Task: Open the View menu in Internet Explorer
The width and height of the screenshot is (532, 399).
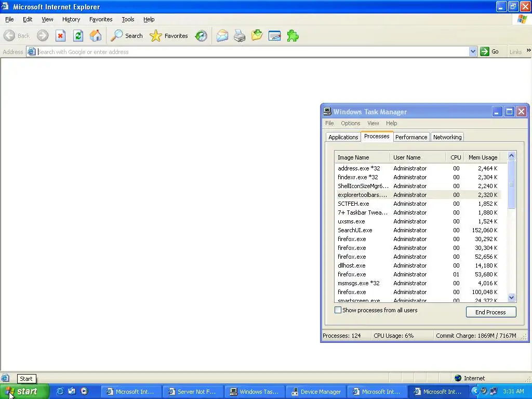Action: pyautogui.click(x=47, y=19)
